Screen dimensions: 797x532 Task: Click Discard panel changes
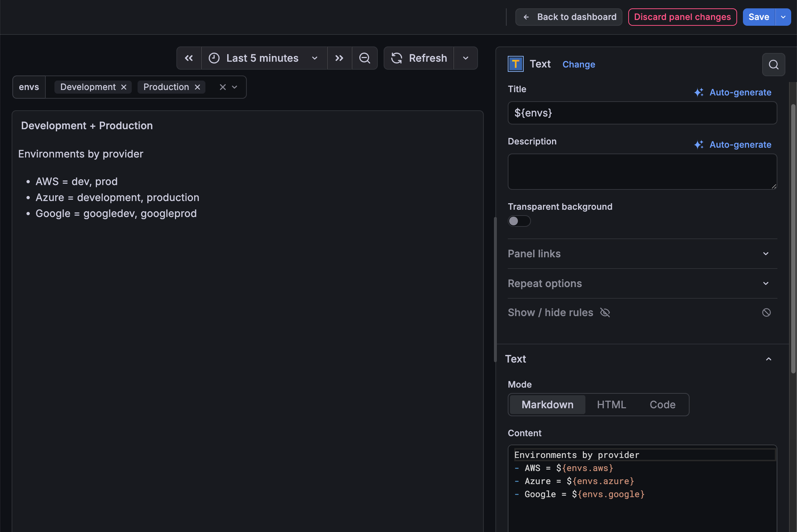(x=682, y=17)
